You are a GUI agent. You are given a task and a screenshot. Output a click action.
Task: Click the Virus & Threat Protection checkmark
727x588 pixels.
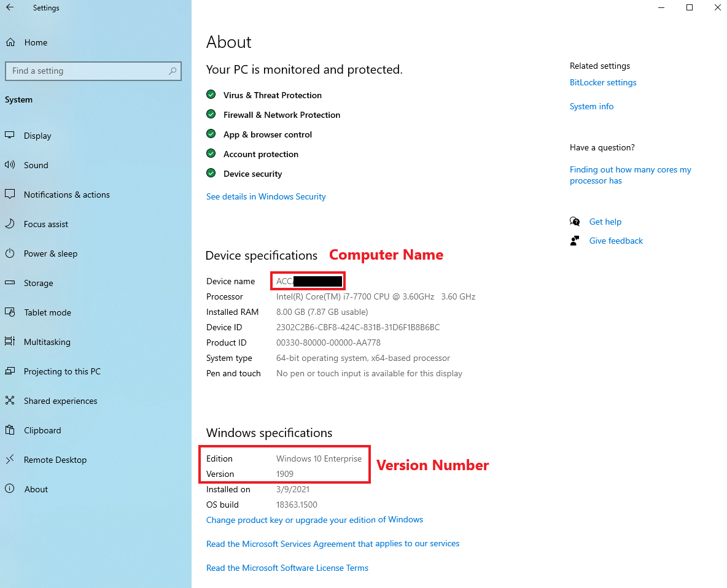pos(211,95)
